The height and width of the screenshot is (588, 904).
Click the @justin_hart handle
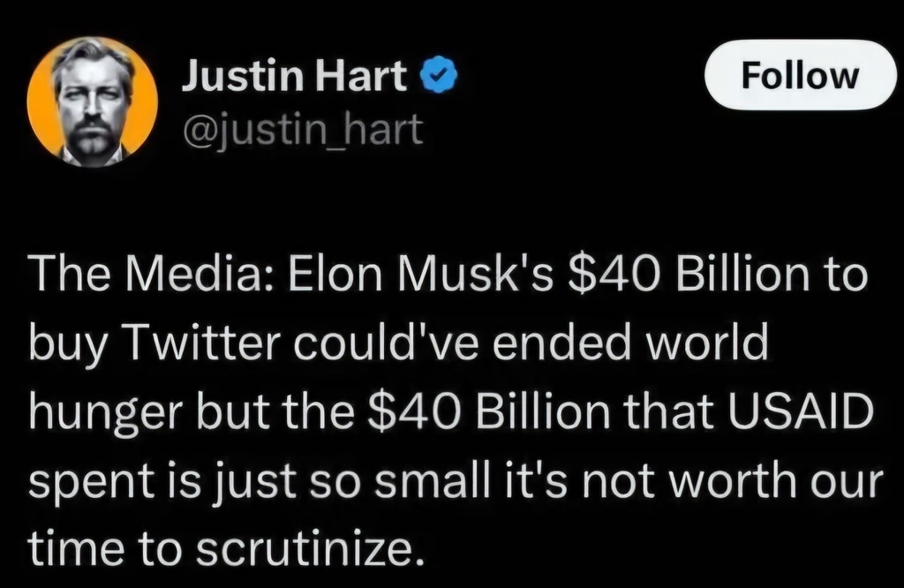[302, 131]
